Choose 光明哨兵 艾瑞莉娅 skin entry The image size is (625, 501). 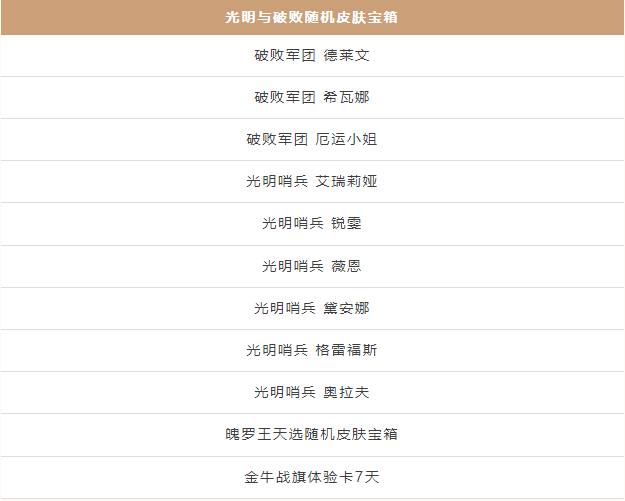312,181
